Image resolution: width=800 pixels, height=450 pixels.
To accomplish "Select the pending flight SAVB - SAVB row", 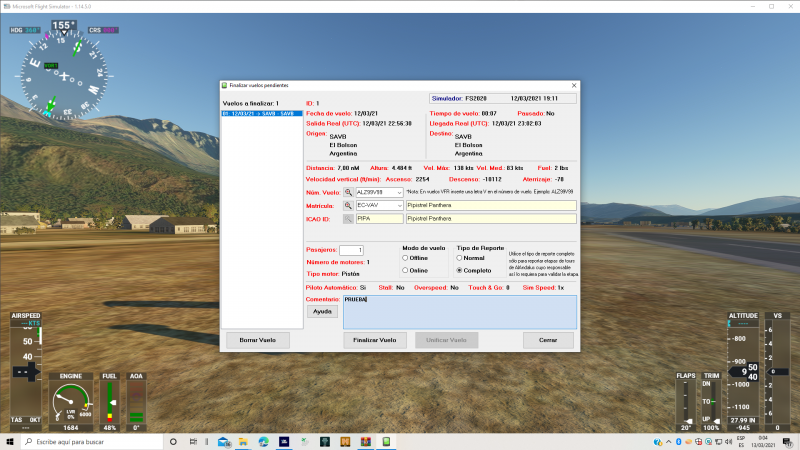I will pyautogui.click(x=262, y=113).
